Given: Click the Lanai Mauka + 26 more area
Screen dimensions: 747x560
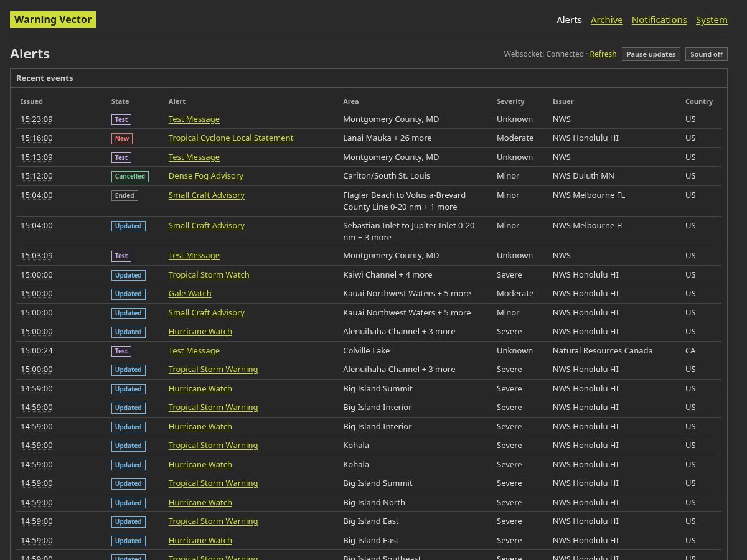Looking at the screenshot, I should pos(387,138).
